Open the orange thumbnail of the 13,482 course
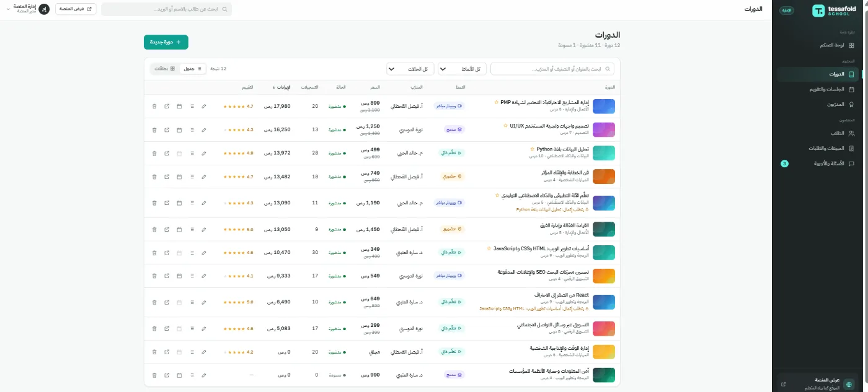The height and width of the screenshot is (392, 868). pos(604,176)
